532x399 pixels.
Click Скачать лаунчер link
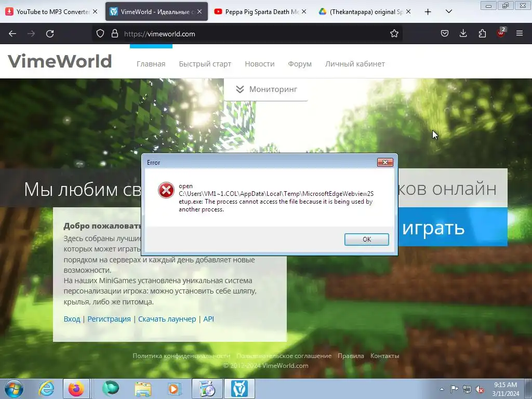pos(167,319)
